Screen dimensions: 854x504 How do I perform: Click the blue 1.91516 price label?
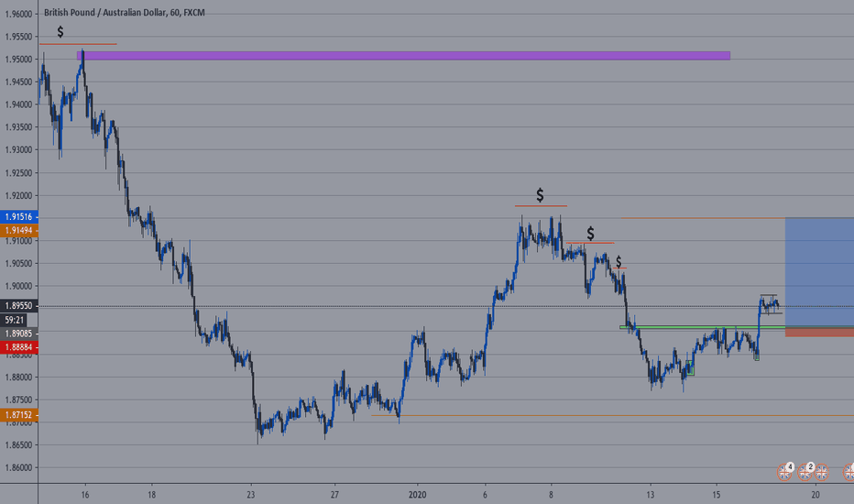[x=18, y=217]
